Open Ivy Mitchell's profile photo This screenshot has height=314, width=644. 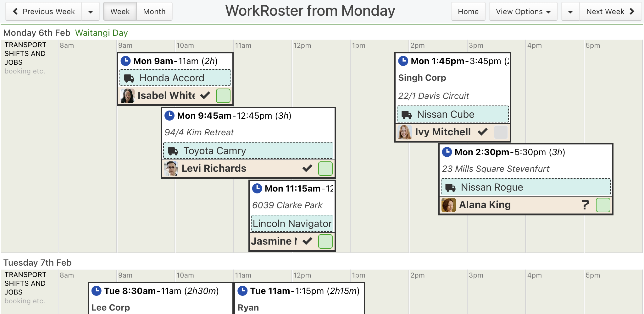405,132
